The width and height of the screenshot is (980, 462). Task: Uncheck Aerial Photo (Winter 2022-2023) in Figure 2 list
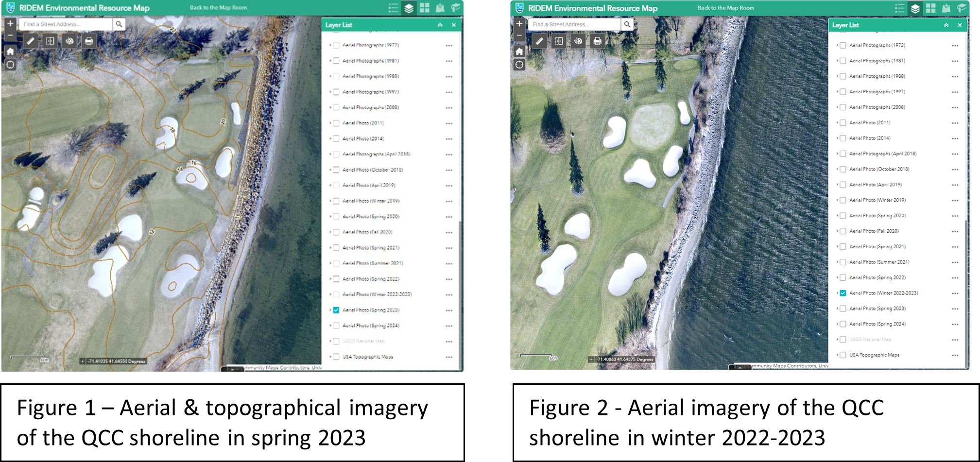(x=843, y=293)
